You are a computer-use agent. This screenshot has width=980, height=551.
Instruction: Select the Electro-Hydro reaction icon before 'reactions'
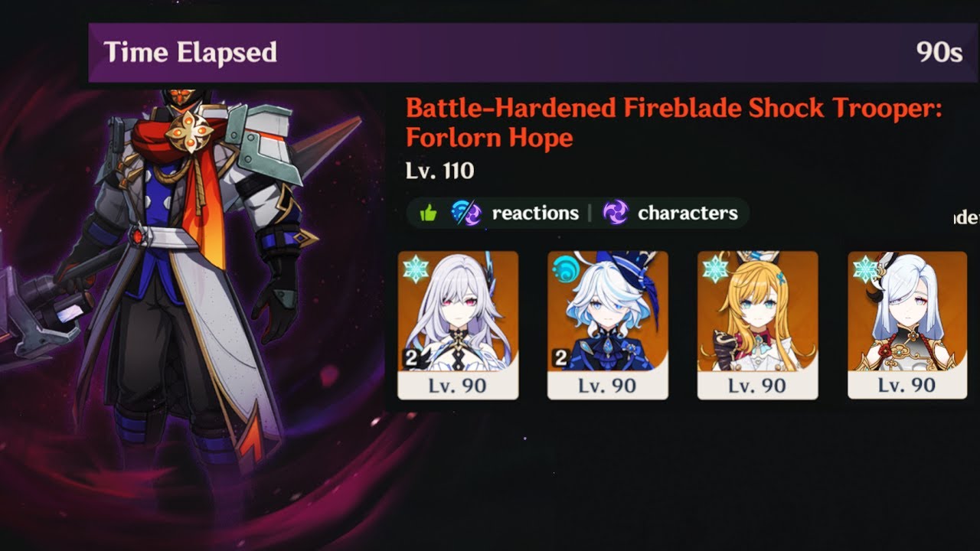tap(466, 213)
